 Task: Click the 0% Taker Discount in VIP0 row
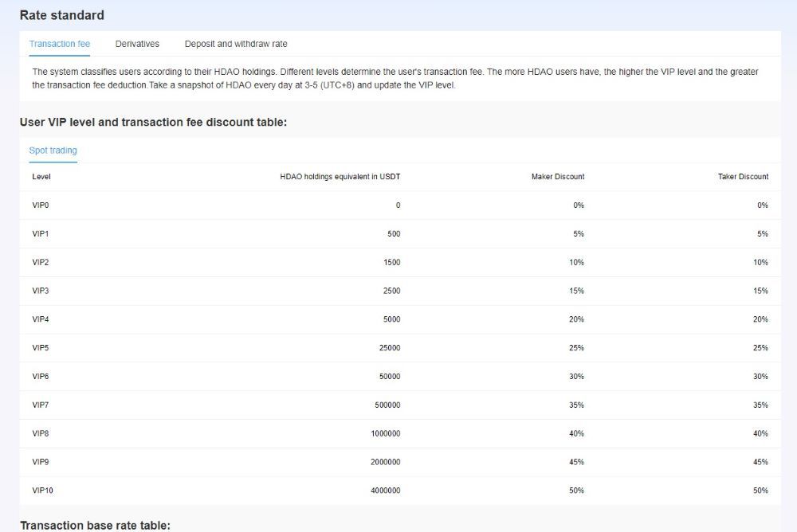(x=763, y=205)
